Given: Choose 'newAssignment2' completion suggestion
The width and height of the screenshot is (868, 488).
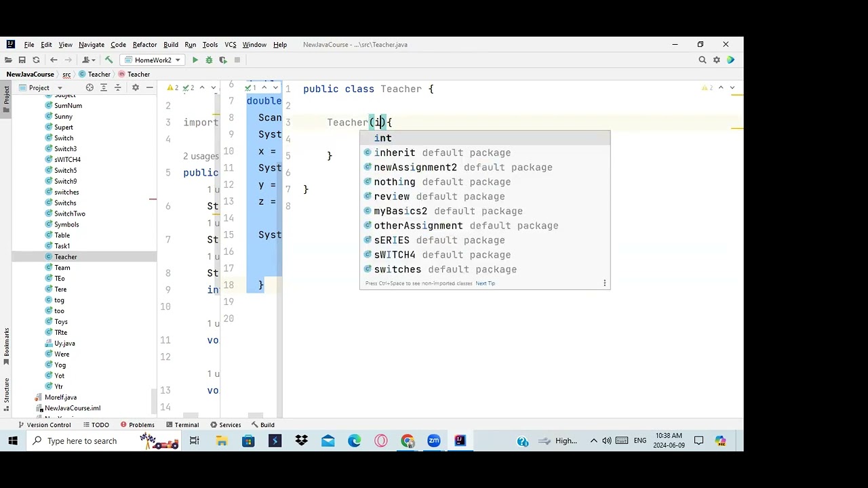Looking at the screenshot, I should 485,167.
